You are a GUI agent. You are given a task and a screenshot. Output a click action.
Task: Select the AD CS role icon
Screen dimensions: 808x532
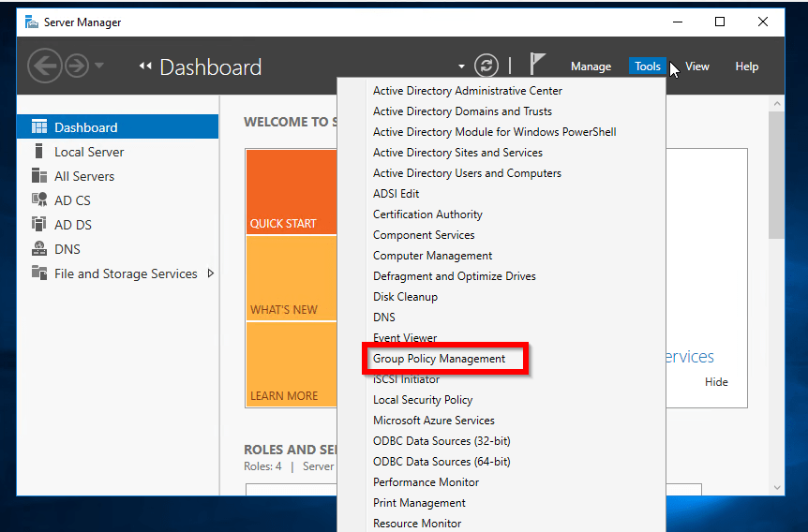point(39,199)
